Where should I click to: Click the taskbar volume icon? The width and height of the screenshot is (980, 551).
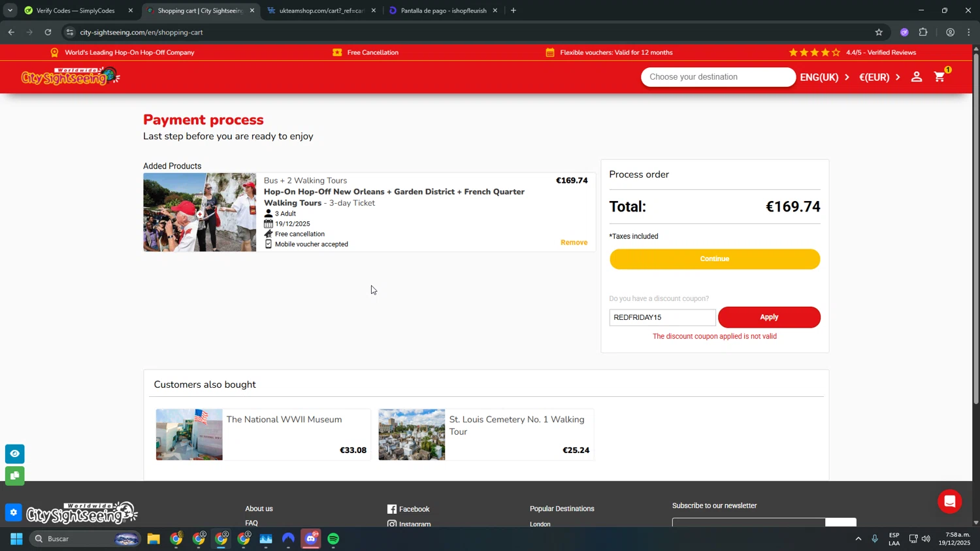926,539
